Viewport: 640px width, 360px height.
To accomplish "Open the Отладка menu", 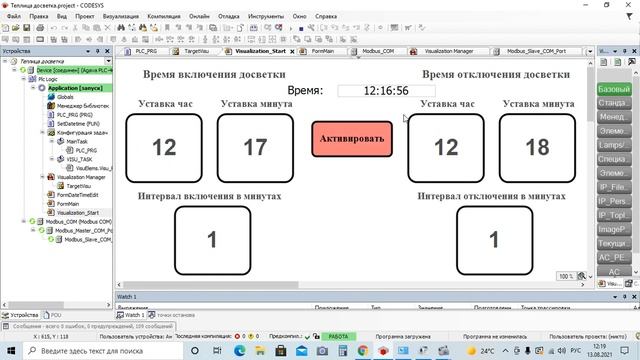I will coord(229,16).
